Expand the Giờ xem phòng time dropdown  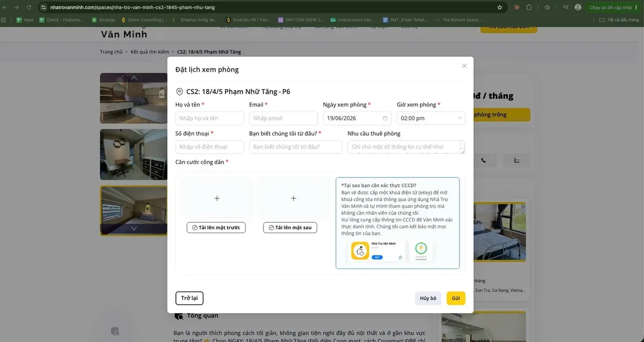click(431, 118)
